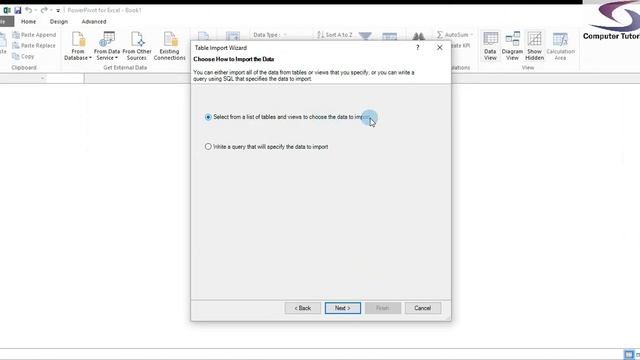Click the AutoSum button
640x360 pixels.
click(x=454, y=35)
